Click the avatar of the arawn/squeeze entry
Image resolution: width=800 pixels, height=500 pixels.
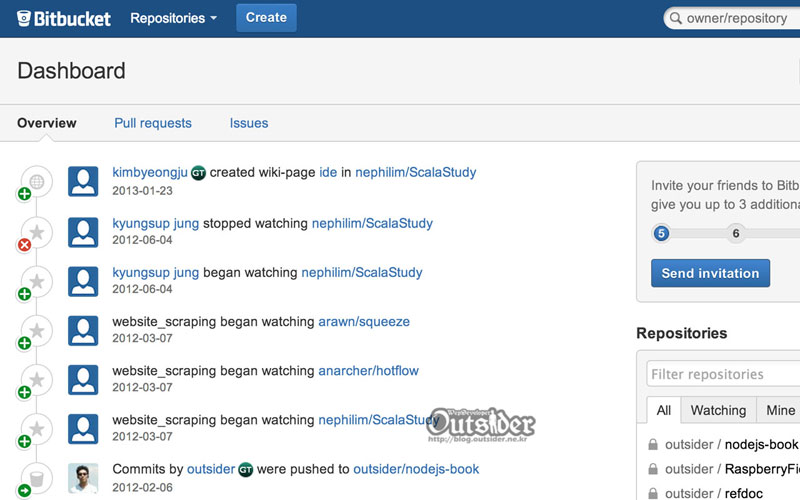click(x=83, y=331)
